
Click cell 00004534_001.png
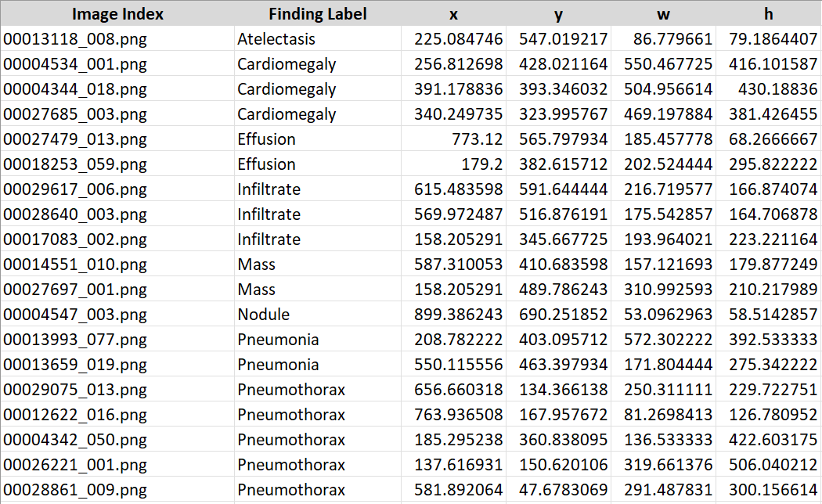pyautogui.click(x=117, y=64)
